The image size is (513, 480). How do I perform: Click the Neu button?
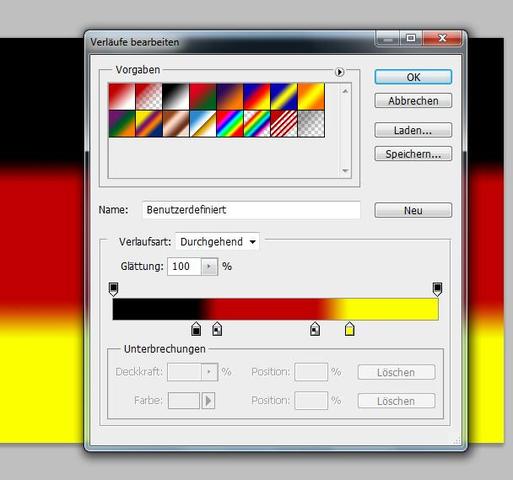(413, 210)
